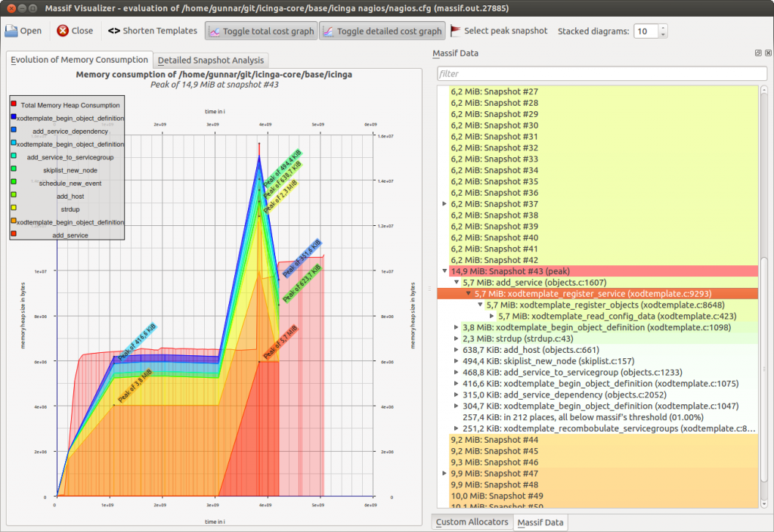This screenshot has height=532, width=774.
Task: Click strdup legend yellow swatch
Action: point(14,208)
